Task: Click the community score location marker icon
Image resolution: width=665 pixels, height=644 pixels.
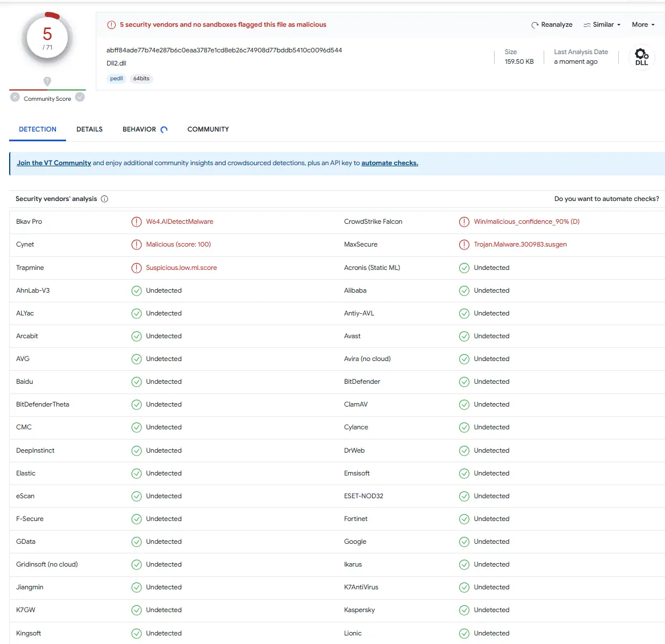Action: click(47, 81)
